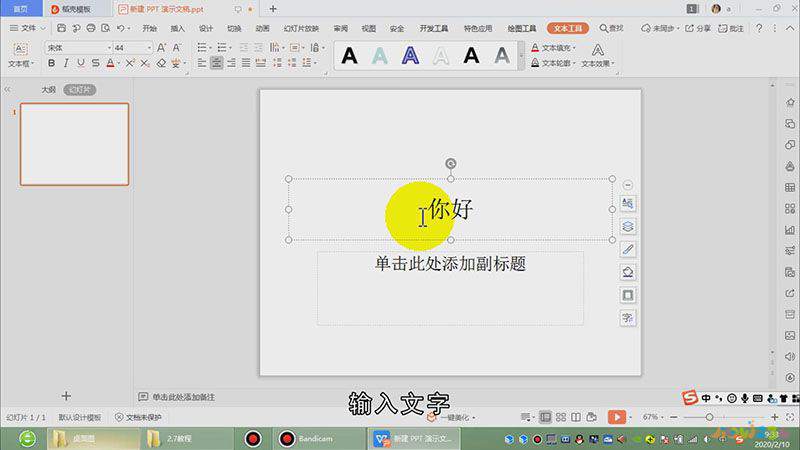800x450 pixels.
Task: Open the numbered list dropdown arrow
Action: tap(230, 48)
